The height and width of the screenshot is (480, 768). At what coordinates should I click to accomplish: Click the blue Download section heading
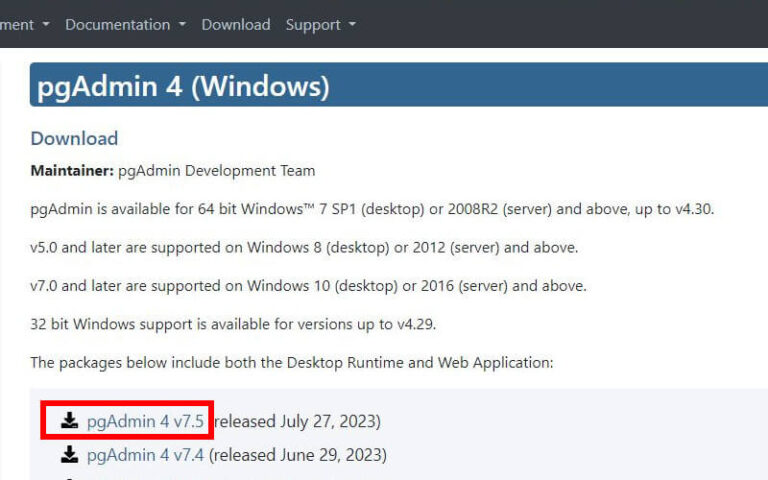[74, 138]
